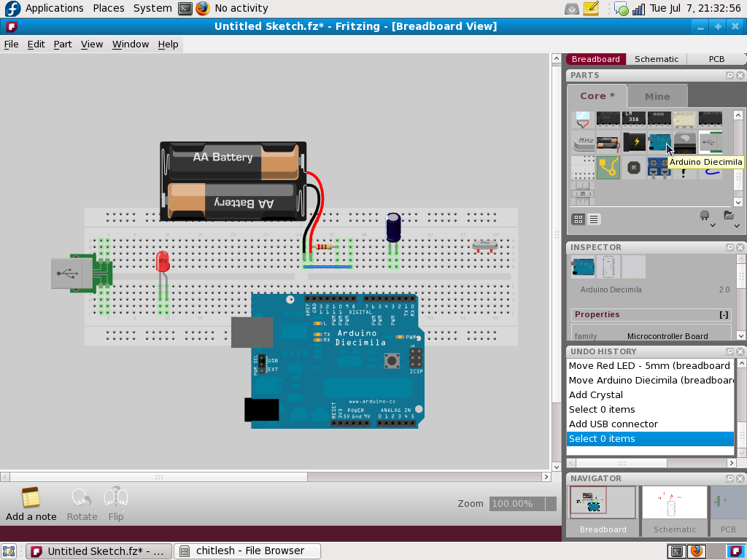Switch to the Schematic view tab
Image resolution: width=747 pixels, height=560 pixels.
656,59
